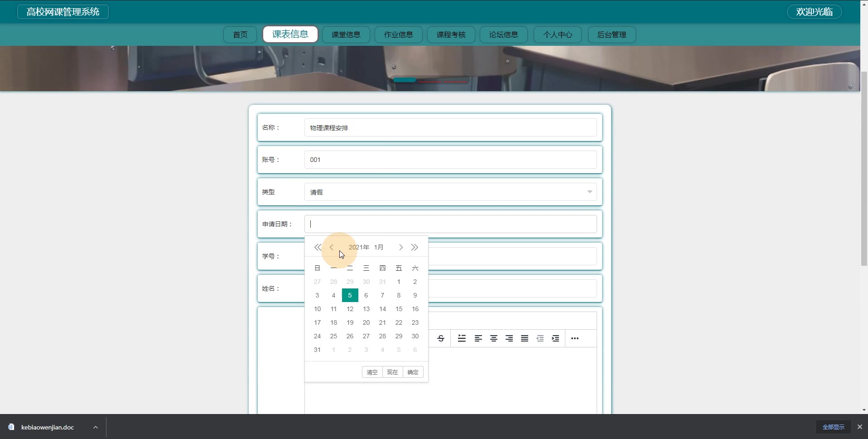Go to previous month in calendar
Image resolution: width=868 pixels, height=439 pixels.
(x=332, y=247)
